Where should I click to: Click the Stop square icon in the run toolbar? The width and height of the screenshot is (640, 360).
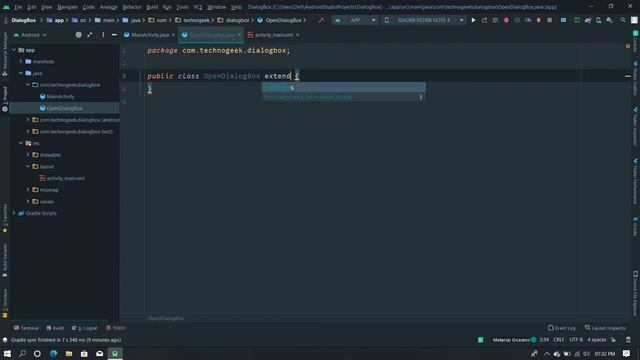tap(549, 20)
